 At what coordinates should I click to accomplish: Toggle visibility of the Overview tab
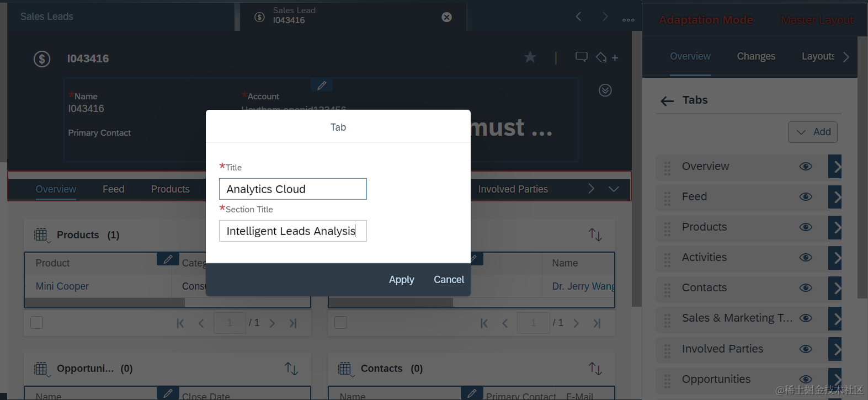[x=806, y=166]
